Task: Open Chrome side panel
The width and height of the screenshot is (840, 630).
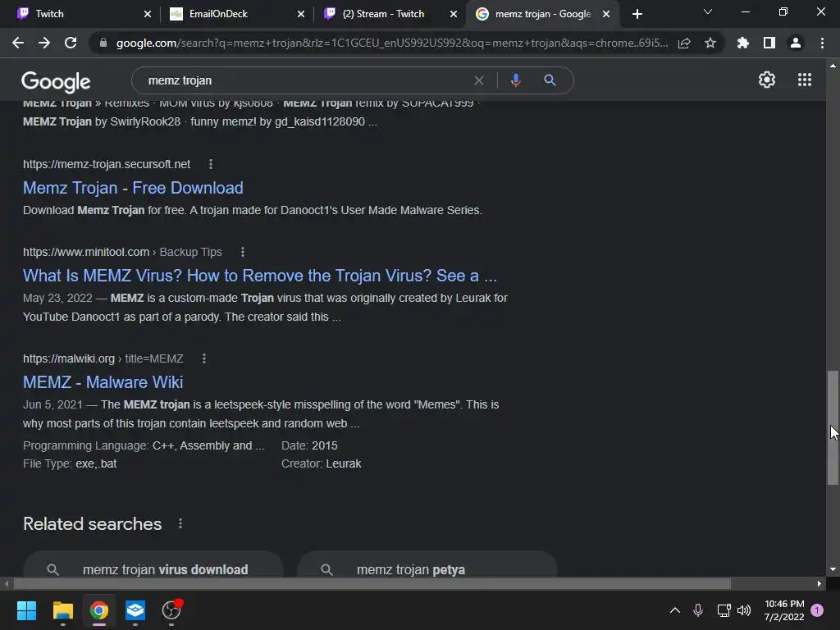Action: coord(769,43)
